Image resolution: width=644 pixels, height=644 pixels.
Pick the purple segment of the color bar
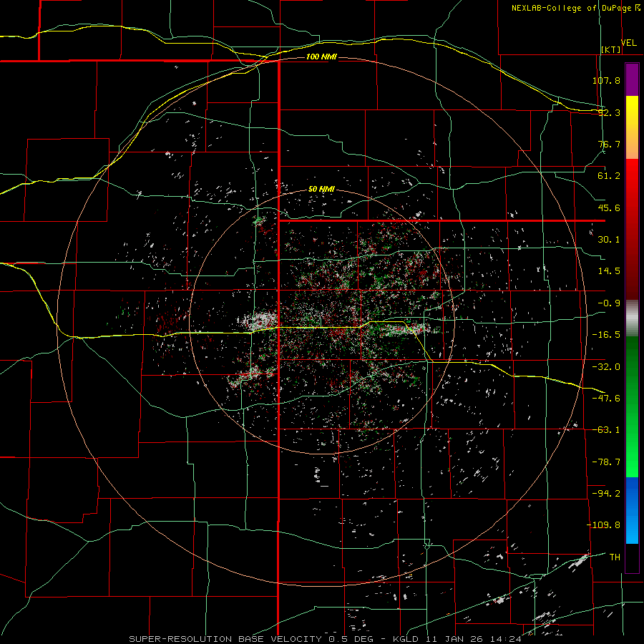[x=632, y=80]
